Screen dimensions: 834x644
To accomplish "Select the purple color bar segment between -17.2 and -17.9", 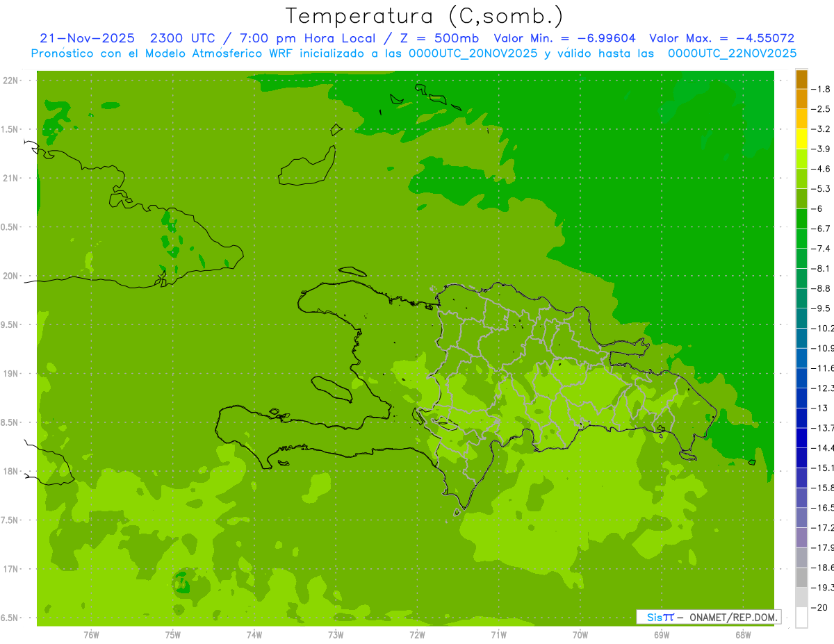I will [801, 538].
